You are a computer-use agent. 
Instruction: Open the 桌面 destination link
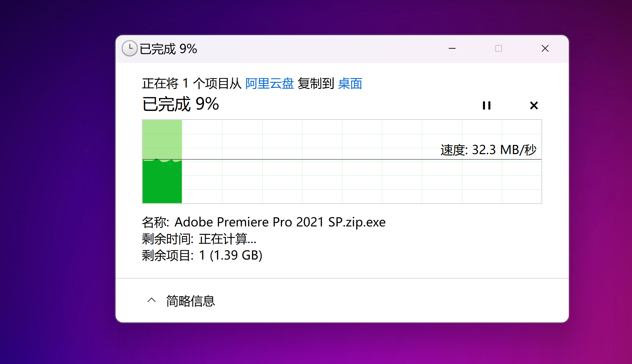click(350, 83)
